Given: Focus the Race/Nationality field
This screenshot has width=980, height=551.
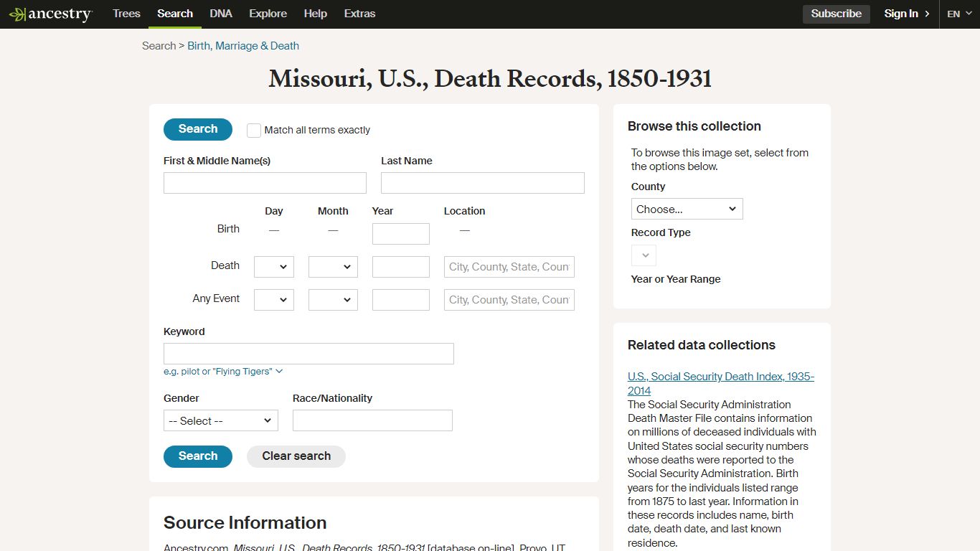Looking at the screenshot, I should (372, 420).
